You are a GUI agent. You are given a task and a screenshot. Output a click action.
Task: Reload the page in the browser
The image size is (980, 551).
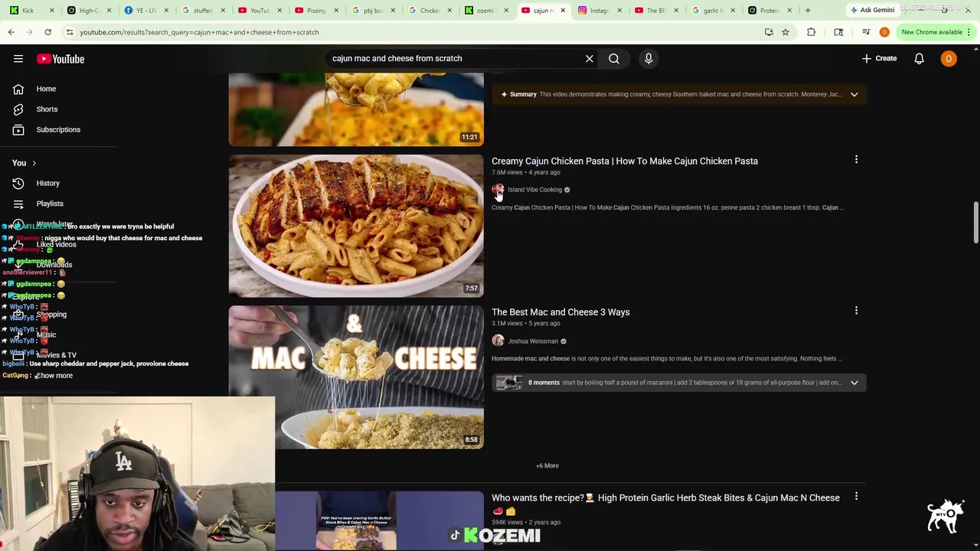point(47,32)
